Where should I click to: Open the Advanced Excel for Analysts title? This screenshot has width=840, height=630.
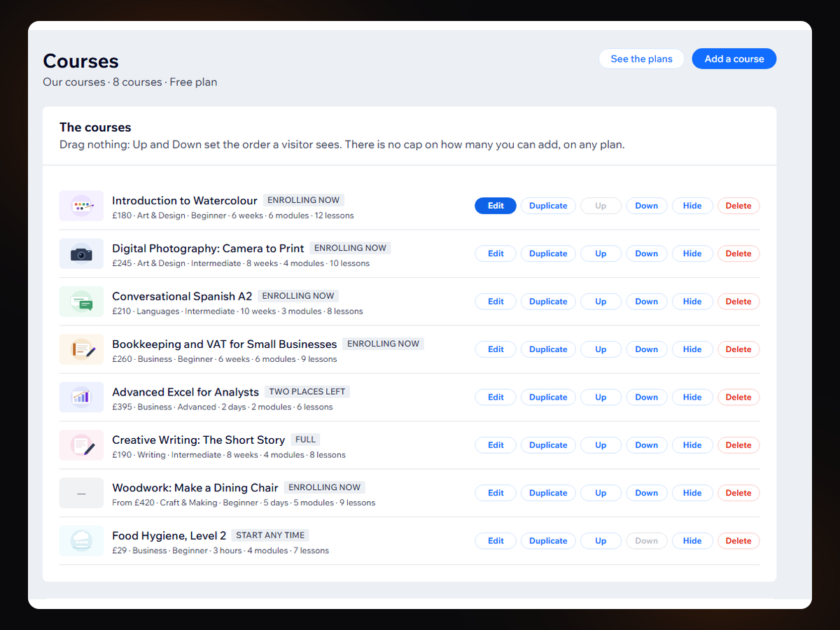coord(185,392)
